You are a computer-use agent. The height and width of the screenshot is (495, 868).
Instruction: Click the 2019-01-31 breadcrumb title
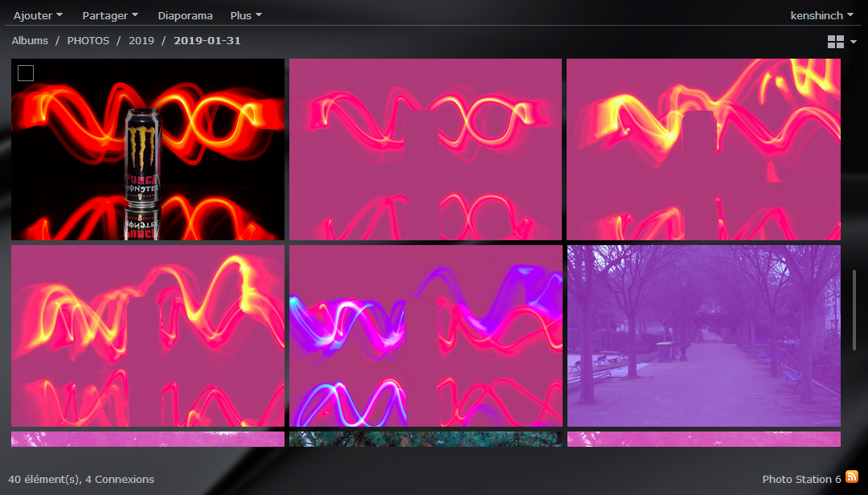click(207, 40)
